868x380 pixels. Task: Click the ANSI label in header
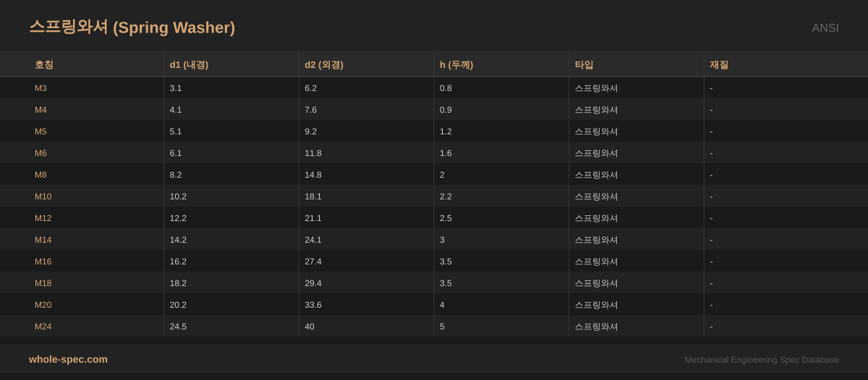pos(825,28)
